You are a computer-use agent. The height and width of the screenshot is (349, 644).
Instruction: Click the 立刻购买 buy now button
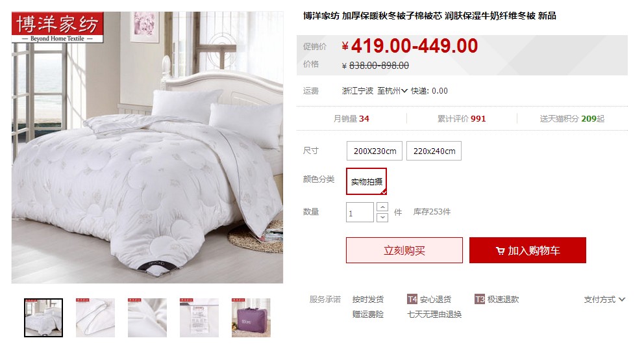click(x=404, y=250)
